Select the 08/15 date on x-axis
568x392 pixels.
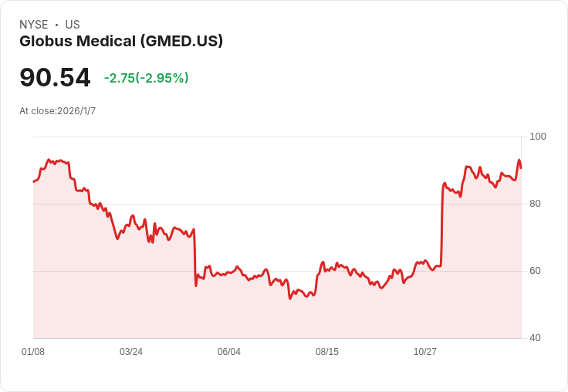click(x=327, y=352)
